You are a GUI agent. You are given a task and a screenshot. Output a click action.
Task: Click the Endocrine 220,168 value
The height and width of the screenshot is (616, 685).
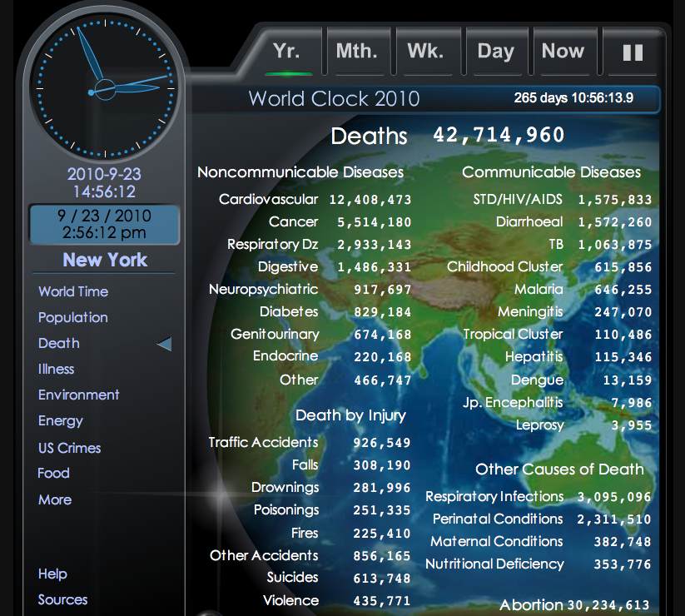tap(382, 357)
